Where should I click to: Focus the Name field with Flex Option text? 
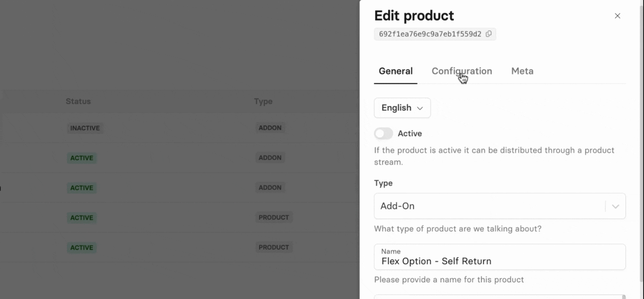(x=499, y=261)
